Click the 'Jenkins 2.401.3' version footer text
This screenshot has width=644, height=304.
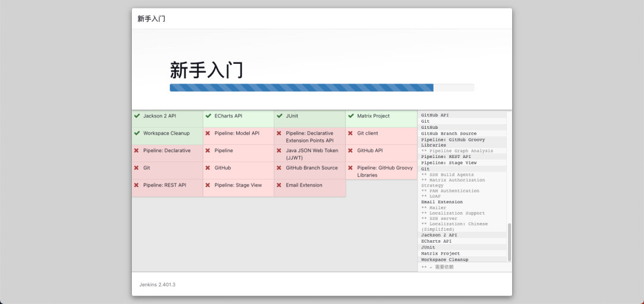(x=157, y=284)
